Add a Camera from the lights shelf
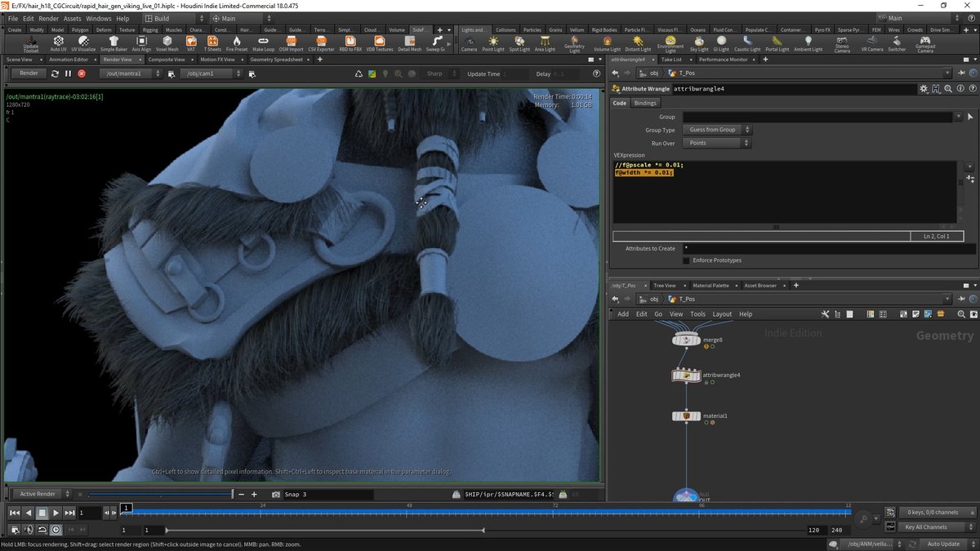Image resolution: width=980 pixels, height=551 pixels. (469, 43)
